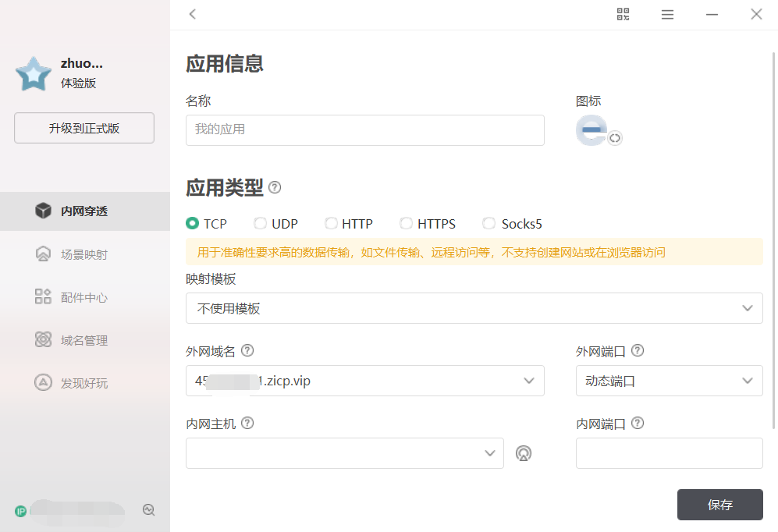The image size is (778, 532).
Task: Minimize the window
Action: [x=712, y=14]
